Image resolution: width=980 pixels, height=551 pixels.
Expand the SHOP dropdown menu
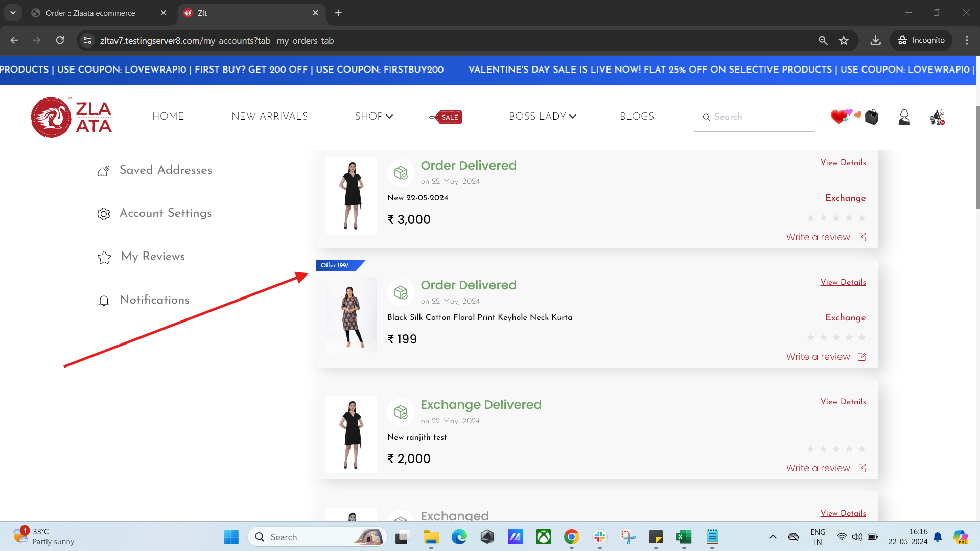pyautogui.click(x=374, y=117)
